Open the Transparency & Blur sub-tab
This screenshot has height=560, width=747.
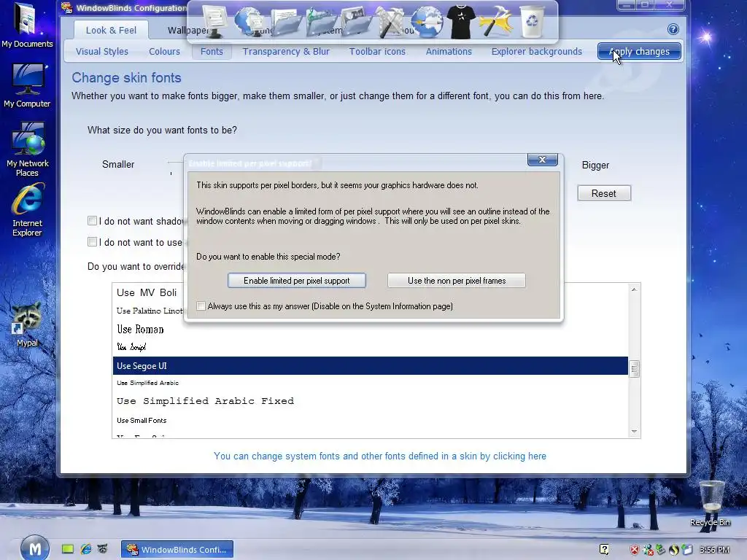(286, 52)
